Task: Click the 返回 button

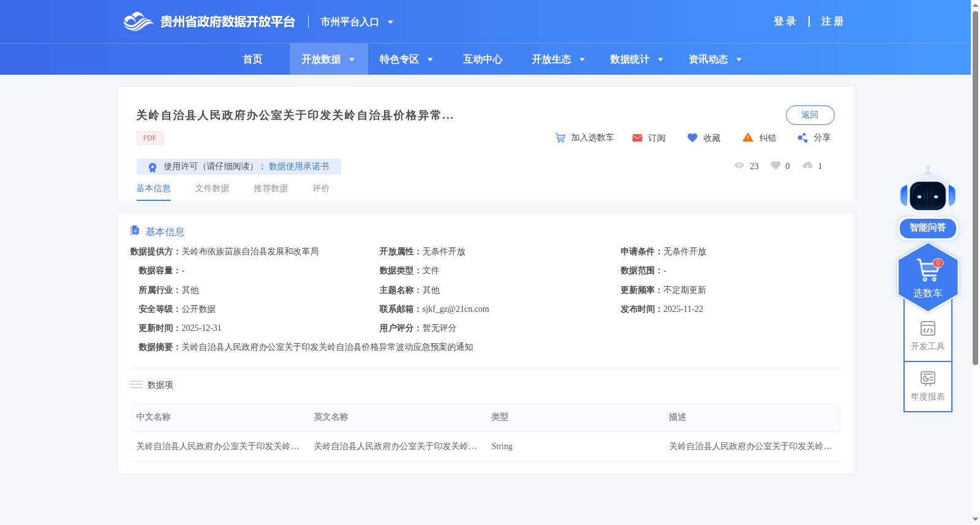Action: pos(810,115)
